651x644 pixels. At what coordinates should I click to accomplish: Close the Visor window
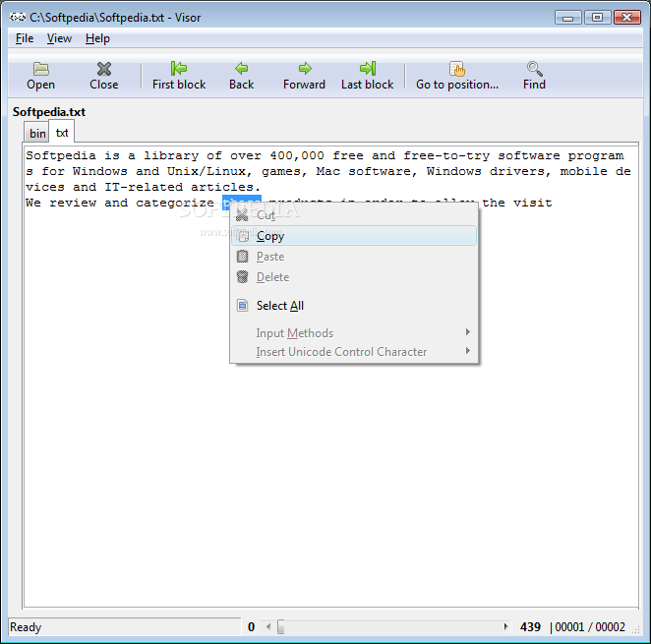(x=627, y=18)
